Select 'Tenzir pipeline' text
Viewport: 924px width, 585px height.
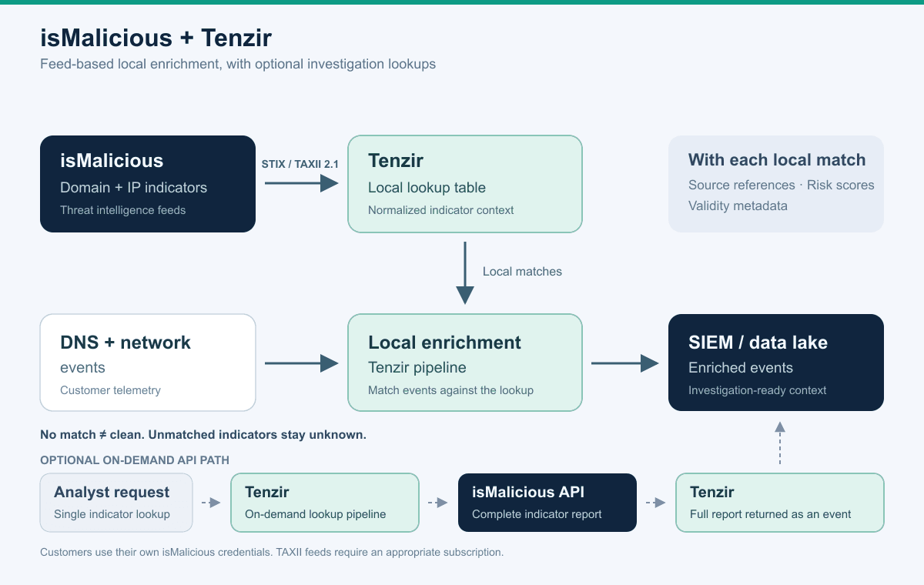(417, 367)
